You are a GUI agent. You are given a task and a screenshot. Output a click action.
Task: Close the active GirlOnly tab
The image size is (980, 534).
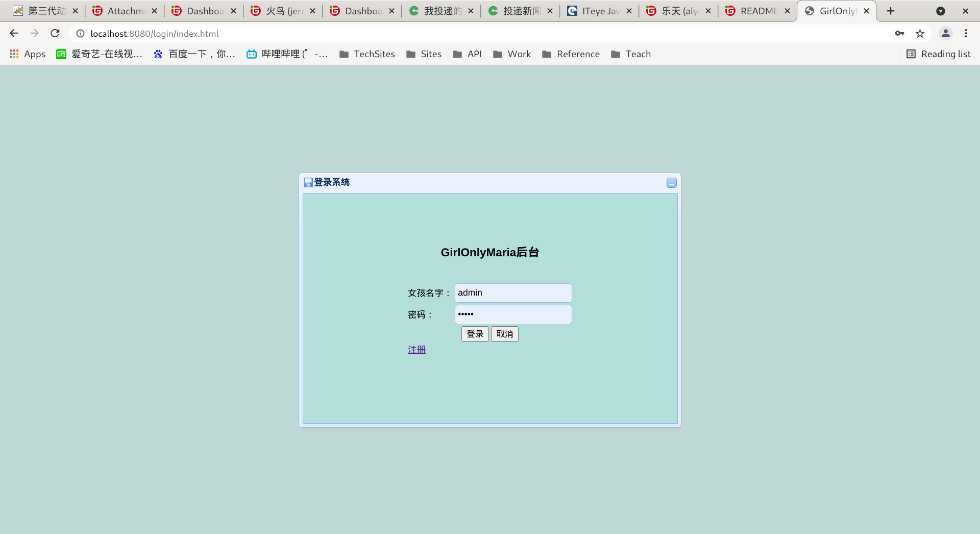click(x=866, y=11)
